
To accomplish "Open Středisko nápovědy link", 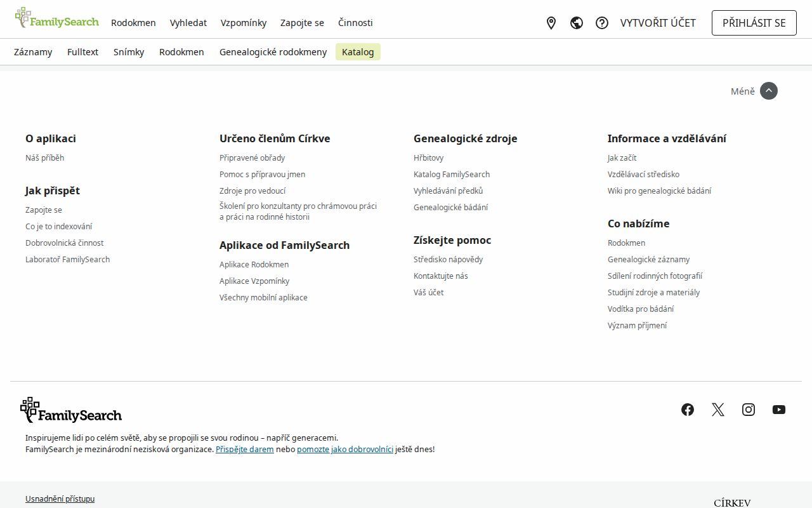I will 448,259.
